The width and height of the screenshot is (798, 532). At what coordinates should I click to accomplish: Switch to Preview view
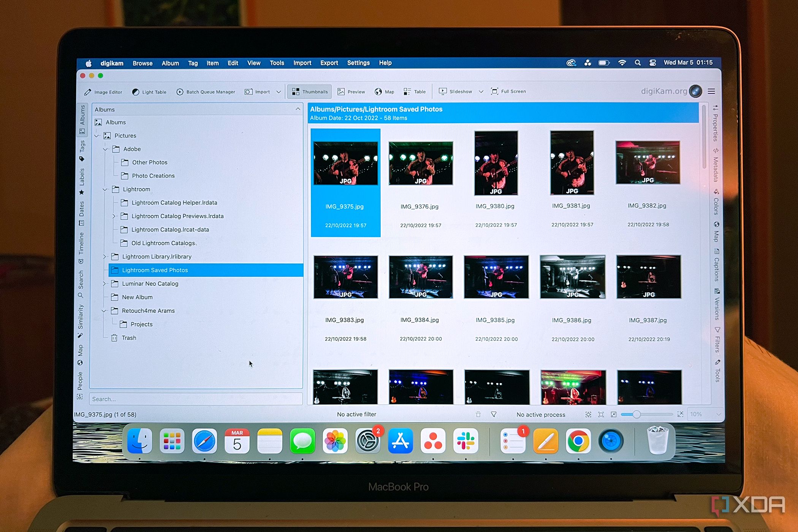(x=351, y=92)
